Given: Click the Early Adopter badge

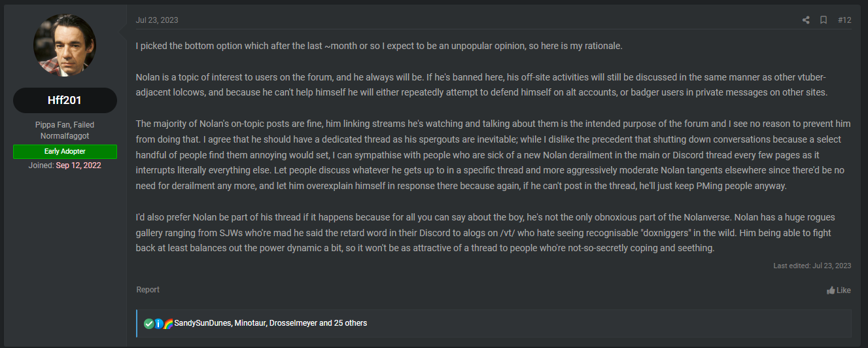Looking at the screenshot, I should [x=65, y=152].
